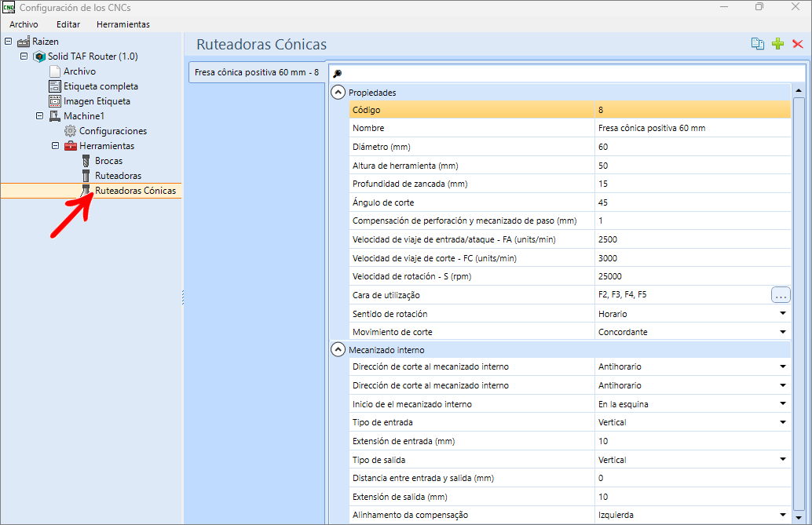Edit the Velocidad de rotación value 25000
The width and height of the screenshot is (812, 525).
[693, 276]
